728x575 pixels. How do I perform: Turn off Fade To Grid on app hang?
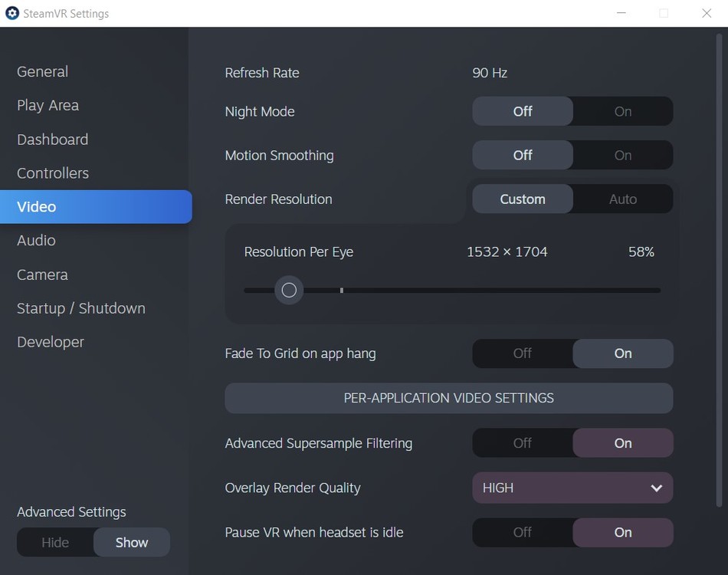523,353
